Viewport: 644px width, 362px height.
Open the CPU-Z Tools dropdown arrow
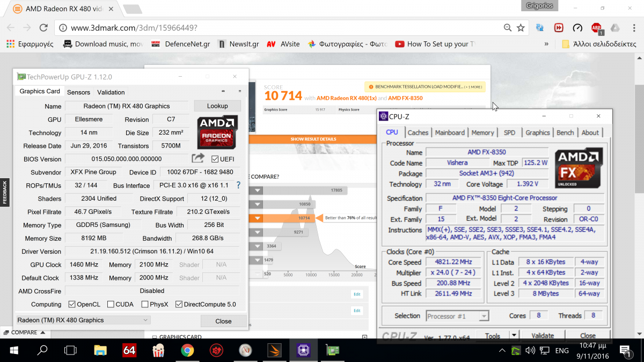(x=514, y=336)
